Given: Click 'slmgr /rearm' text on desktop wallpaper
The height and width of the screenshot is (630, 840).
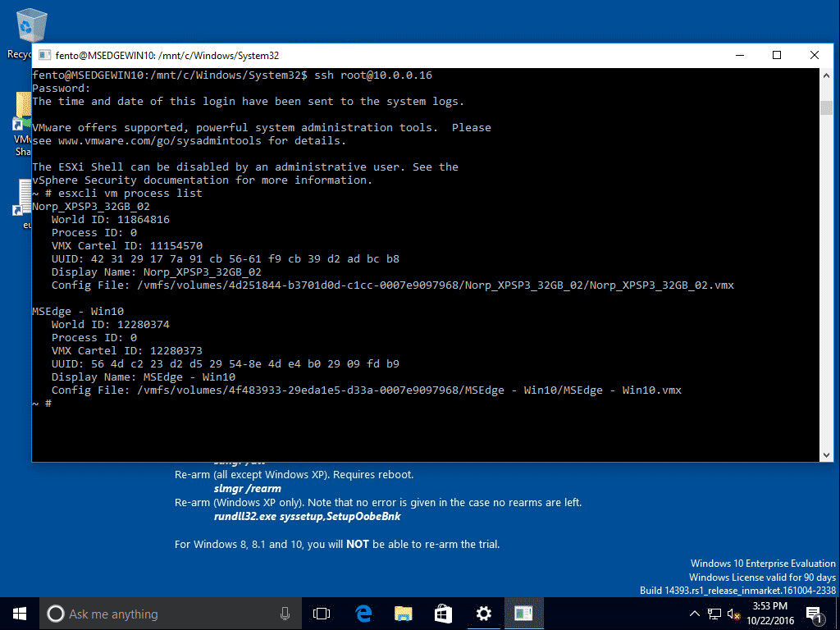Looking at the screenshot, I should (x=248, y=489).
